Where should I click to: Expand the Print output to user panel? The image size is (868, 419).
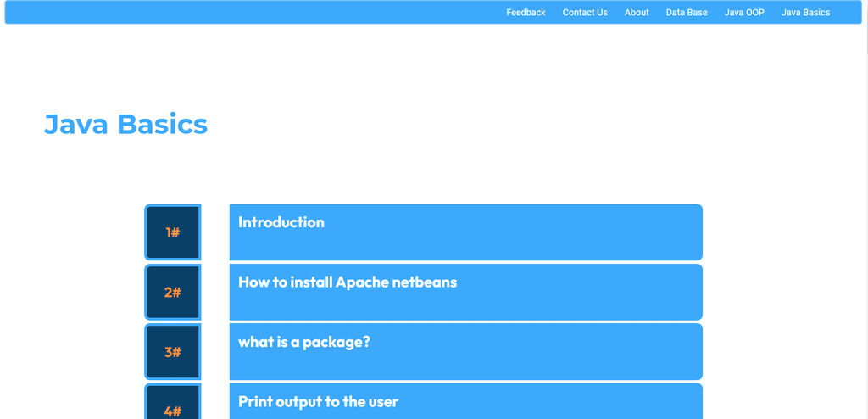point(466,401)
